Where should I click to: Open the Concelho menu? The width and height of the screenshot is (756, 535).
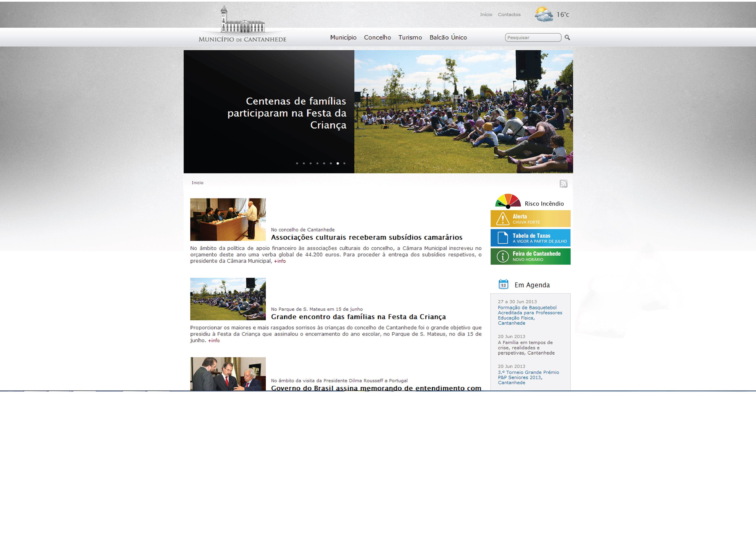pyautogui.click(x=377, y=38)
